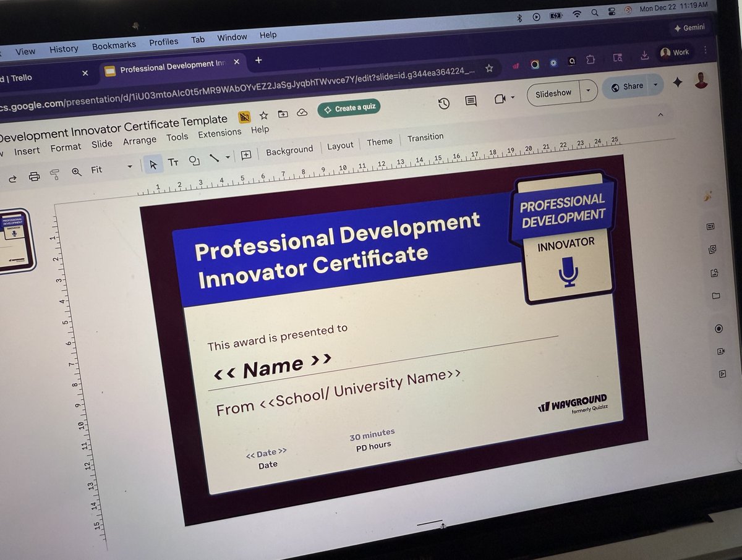Open a new browser tab

click(258, 61)
